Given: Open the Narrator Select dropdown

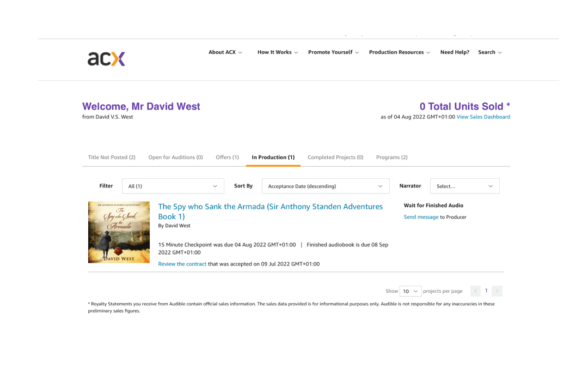Looking at the screenshot, I should point(464,186).
